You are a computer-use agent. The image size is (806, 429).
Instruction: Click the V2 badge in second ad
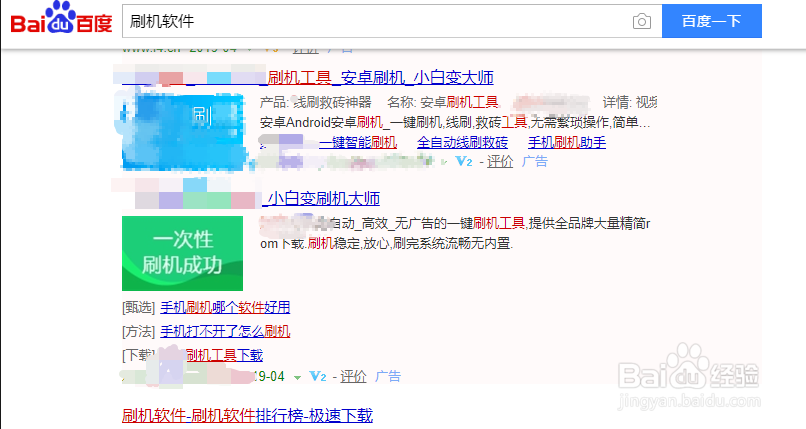[x=318, y=377]
